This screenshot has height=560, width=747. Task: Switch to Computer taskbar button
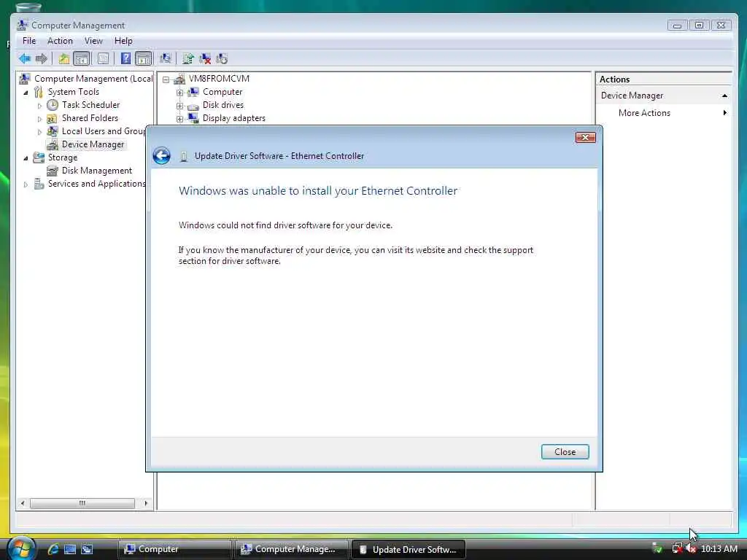point(174,549)
